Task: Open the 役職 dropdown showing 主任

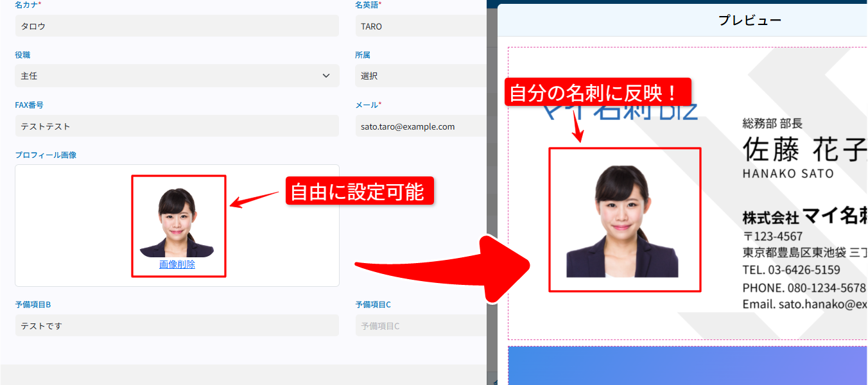Action: (177, 76)
